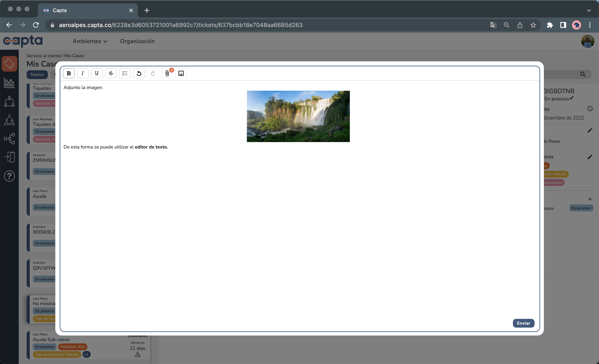The height and width of the screenshot is (364, 599).
Task: Toggle underline text formatting
Action: pyautogui.click(x=97, y=73)
